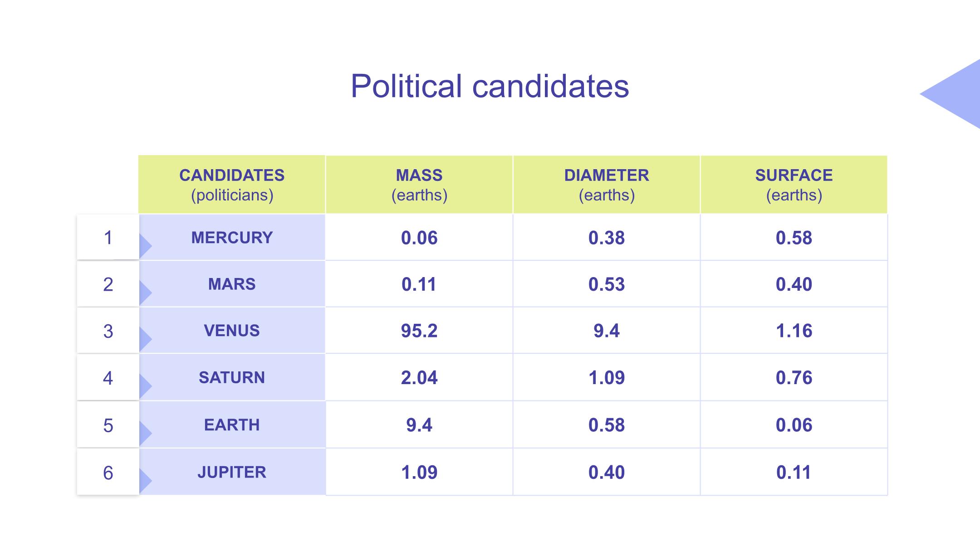Click row number 4 box
Viewport: 980px width, 551px height.
coord(108,378)
